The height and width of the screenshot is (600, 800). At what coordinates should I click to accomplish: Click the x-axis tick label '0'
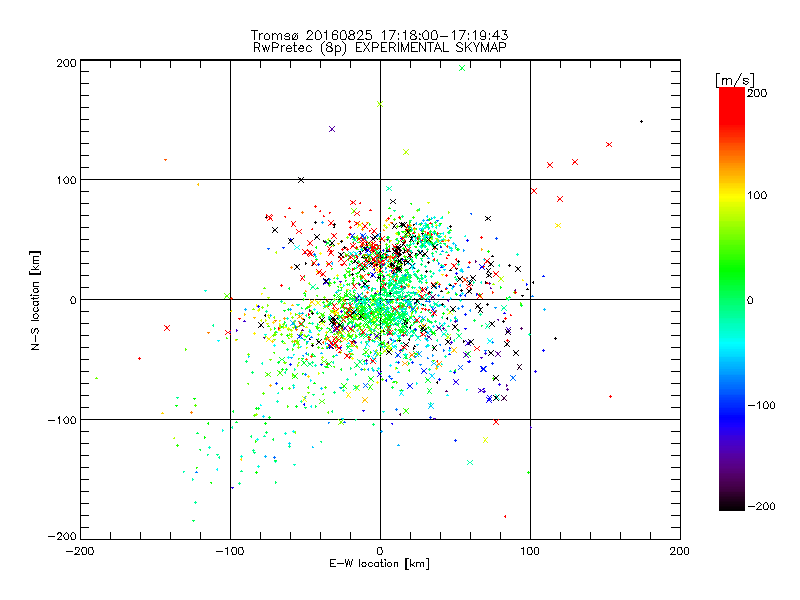(x=380, y=551)
